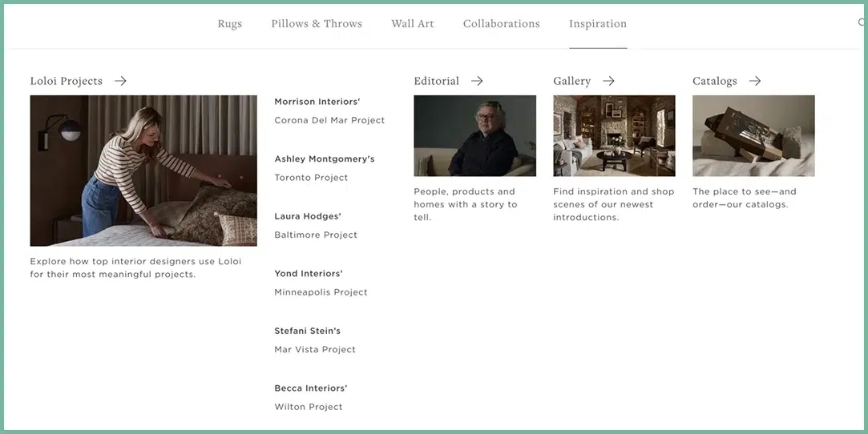The height and width of the screenshot is (434, 868).
Task: Click the search icon in the header
Action: point(862,23)
